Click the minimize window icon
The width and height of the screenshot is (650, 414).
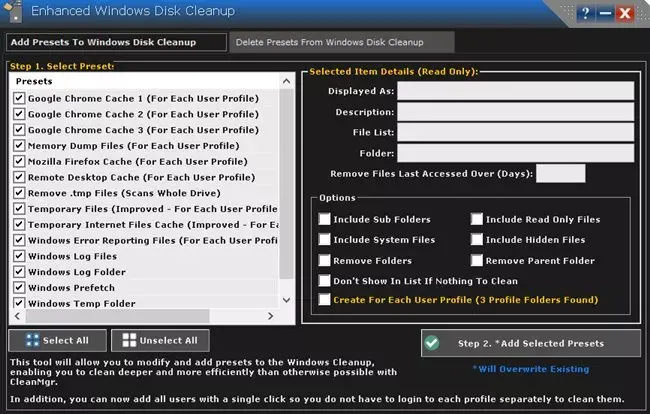(x=605, y=14)
